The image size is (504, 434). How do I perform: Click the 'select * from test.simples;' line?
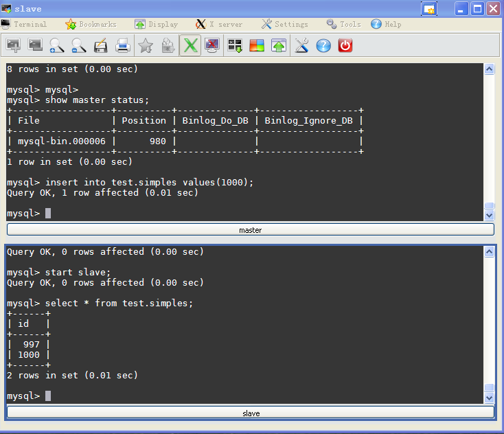[100, 303]
